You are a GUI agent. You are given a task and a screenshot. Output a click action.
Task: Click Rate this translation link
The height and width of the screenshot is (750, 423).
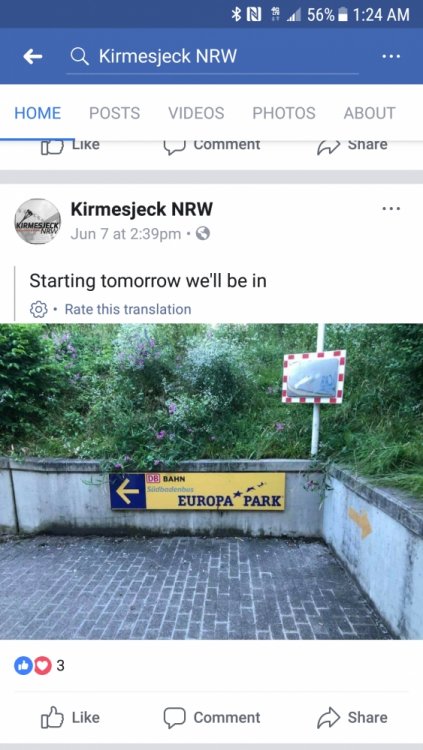click(x=128, y=309)
